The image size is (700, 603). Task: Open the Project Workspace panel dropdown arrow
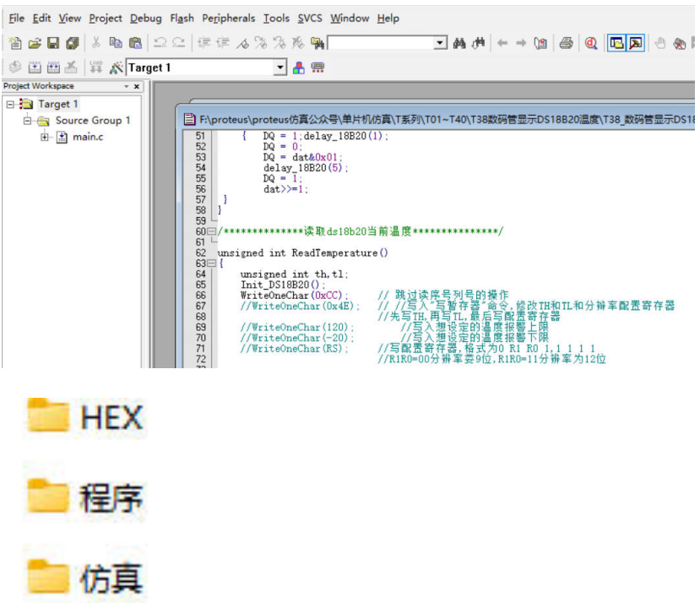[127, 86]
